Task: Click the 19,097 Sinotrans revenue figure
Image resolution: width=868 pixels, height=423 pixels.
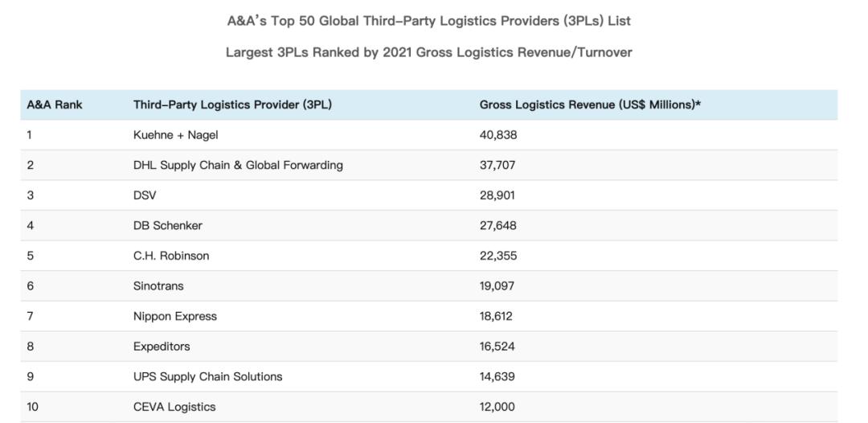Action: (497, 285)
